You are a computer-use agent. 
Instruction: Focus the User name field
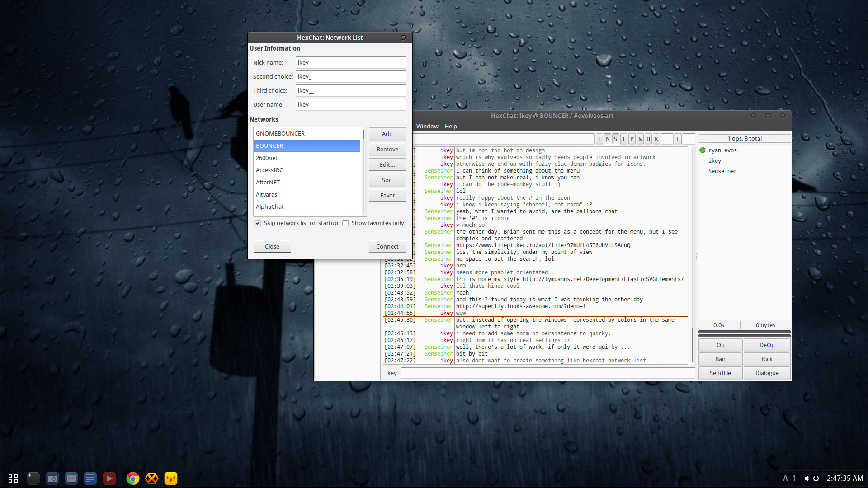(351, 104)
